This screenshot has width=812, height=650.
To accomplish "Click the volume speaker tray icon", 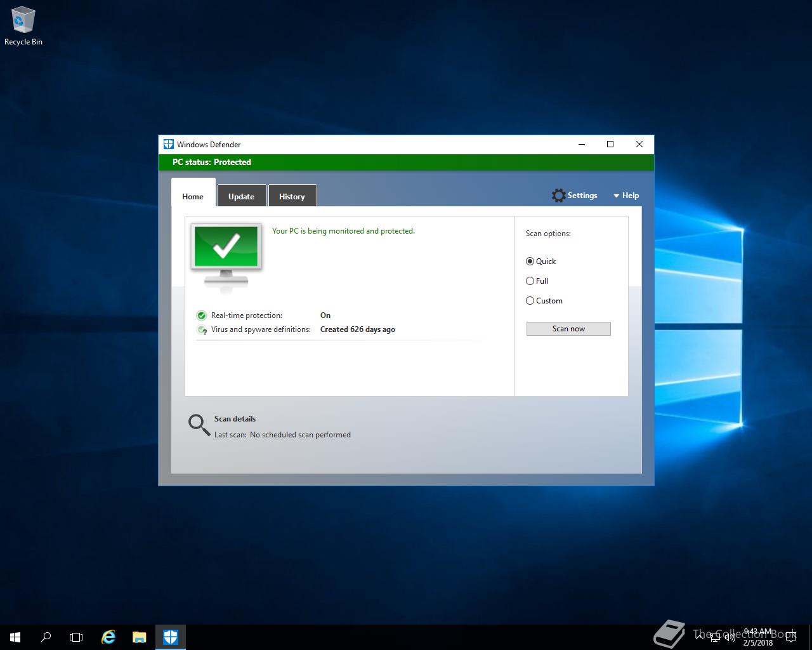I will point(729,637).
